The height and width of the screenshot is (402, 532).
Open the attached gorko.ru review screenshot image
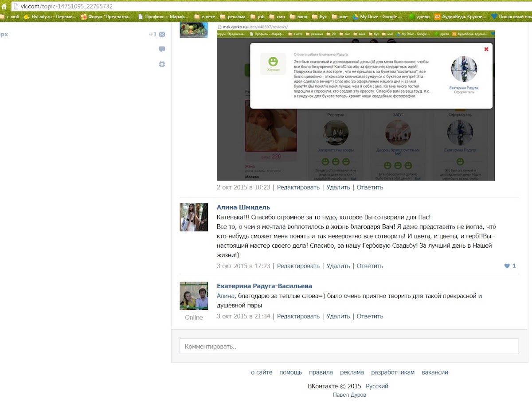click(356, 102)
